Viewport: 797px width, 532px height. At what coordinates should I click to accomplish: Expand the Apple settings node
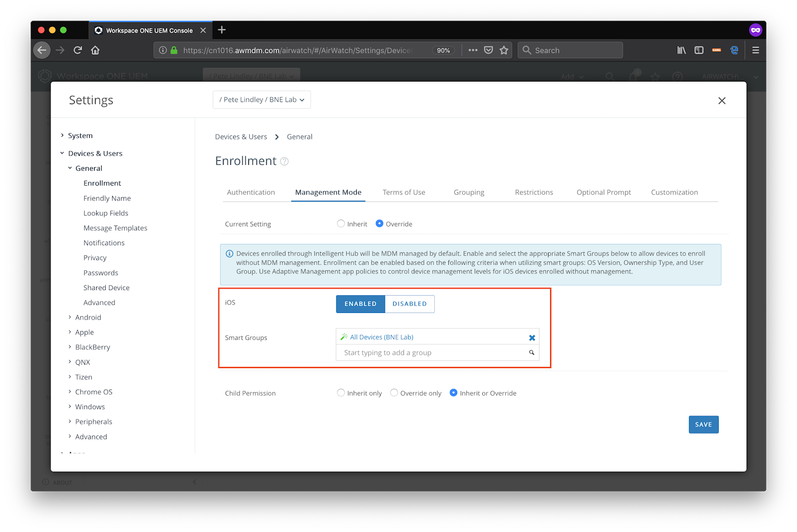coord(70,332)
